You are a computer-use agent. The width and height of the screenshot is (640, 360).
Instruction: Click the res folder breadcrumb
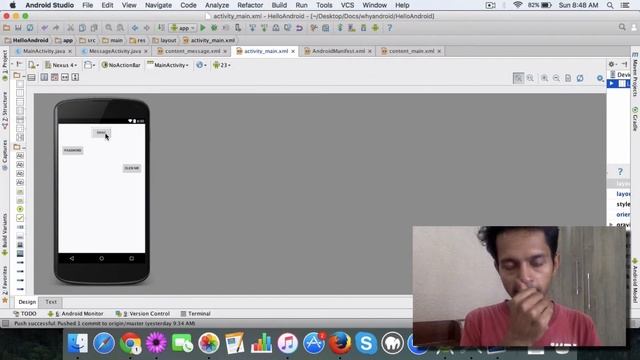(138, 40)
